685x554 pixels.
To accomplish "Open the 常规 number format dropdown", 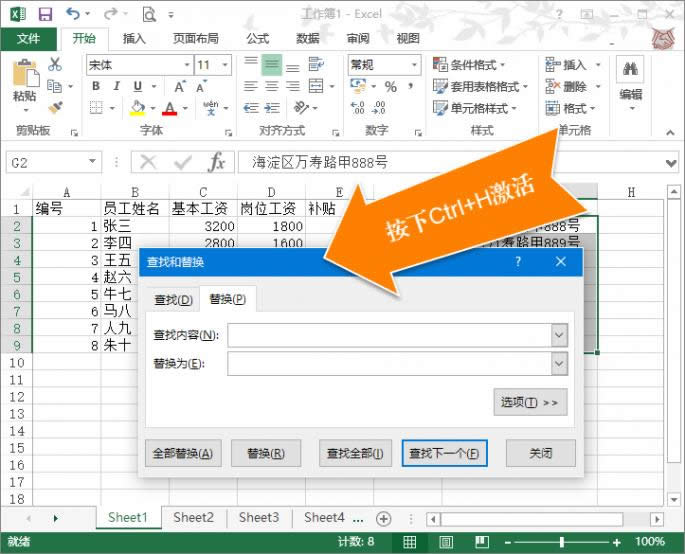I will coord(414,65).
